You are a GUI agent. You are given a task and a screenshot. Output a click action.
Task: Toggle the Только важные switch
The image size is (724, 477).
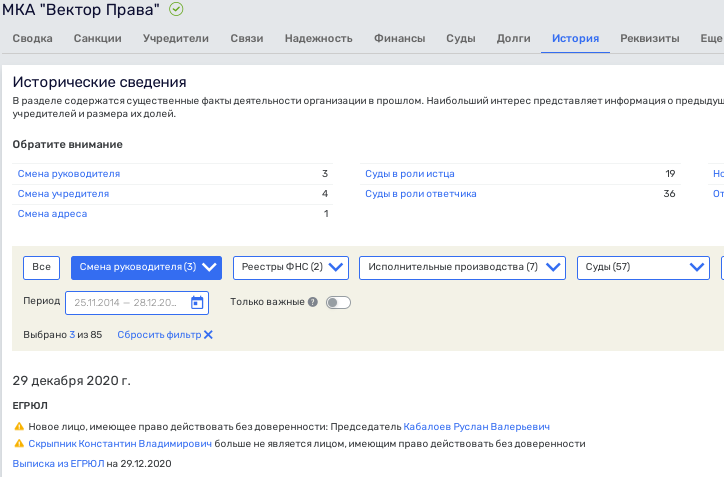[x=338, y=302]
